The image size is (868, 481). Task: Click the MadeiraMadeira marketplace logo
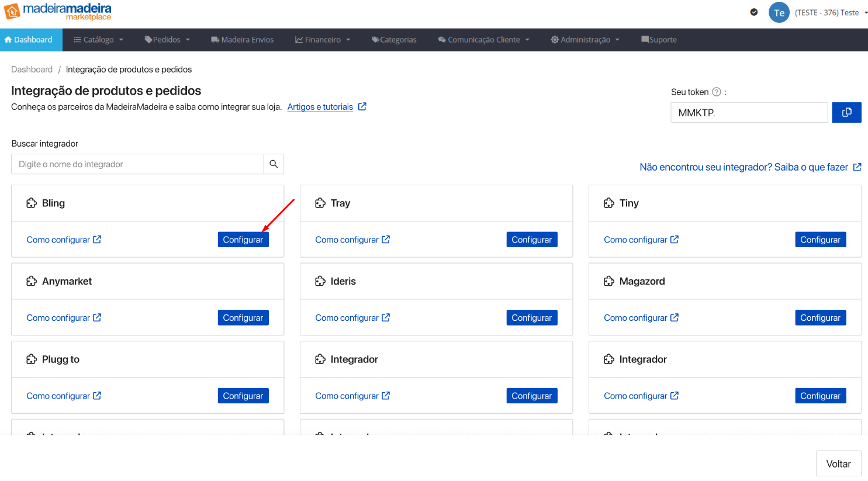click(57, 12)
